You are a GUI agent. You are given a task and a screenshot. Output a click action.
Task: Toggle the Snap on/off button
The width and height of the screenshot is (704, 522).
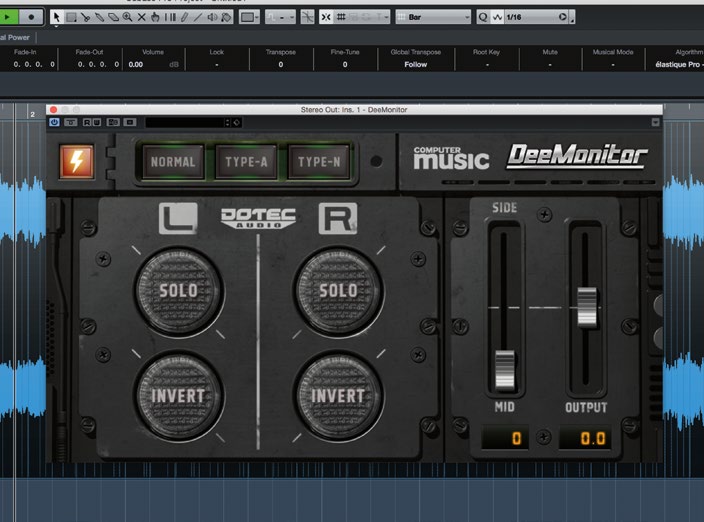pos(326,17)
